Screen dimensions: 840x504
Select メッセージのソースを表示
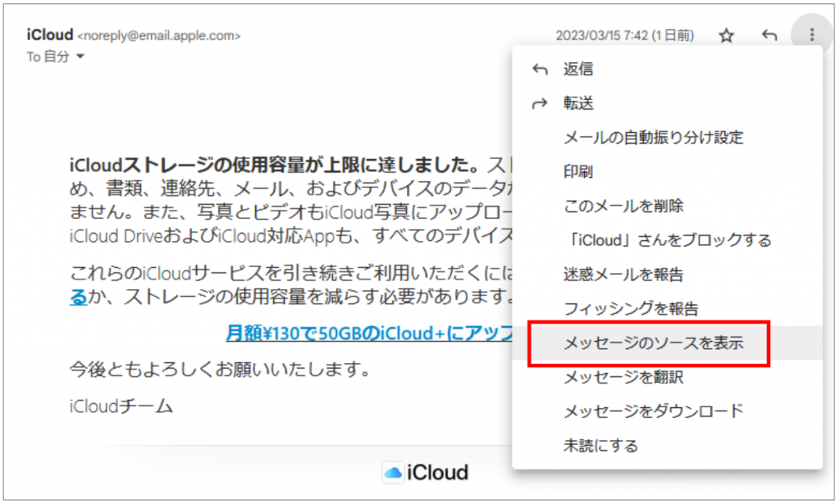click(667, 343)
